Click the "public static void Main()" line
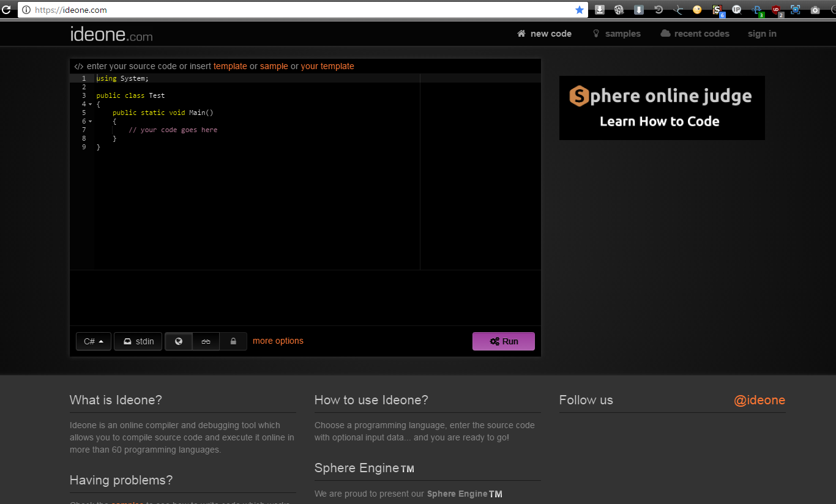This screenshot has height=504, width=836. pos(163,113)
